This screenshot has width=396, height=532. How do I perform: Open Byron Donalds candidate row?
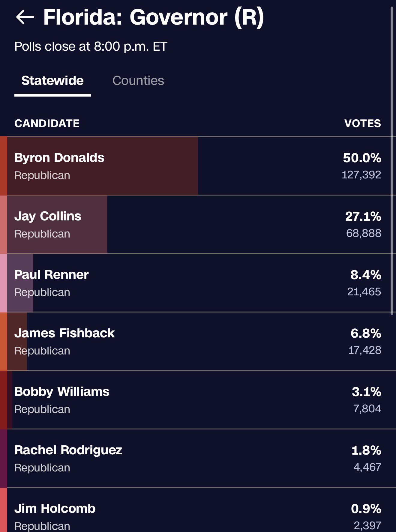(x=198, y=166)
